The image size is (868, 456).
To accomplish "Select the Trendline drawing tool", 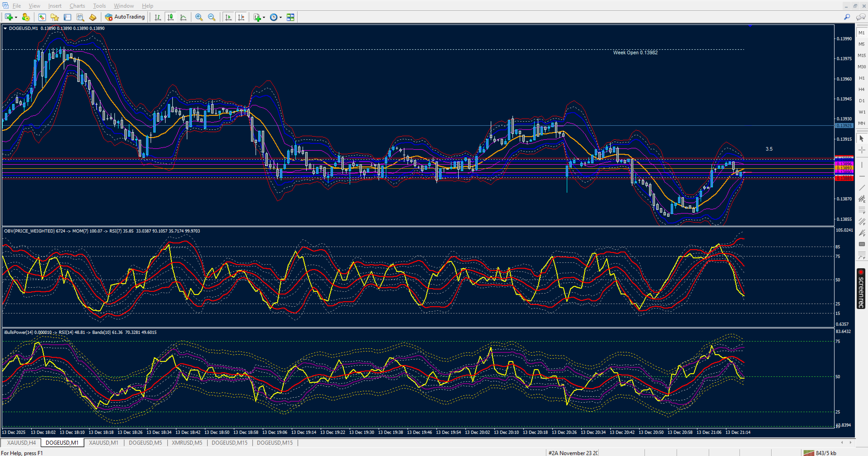I will pyautogui.click(x=862, y=188).
